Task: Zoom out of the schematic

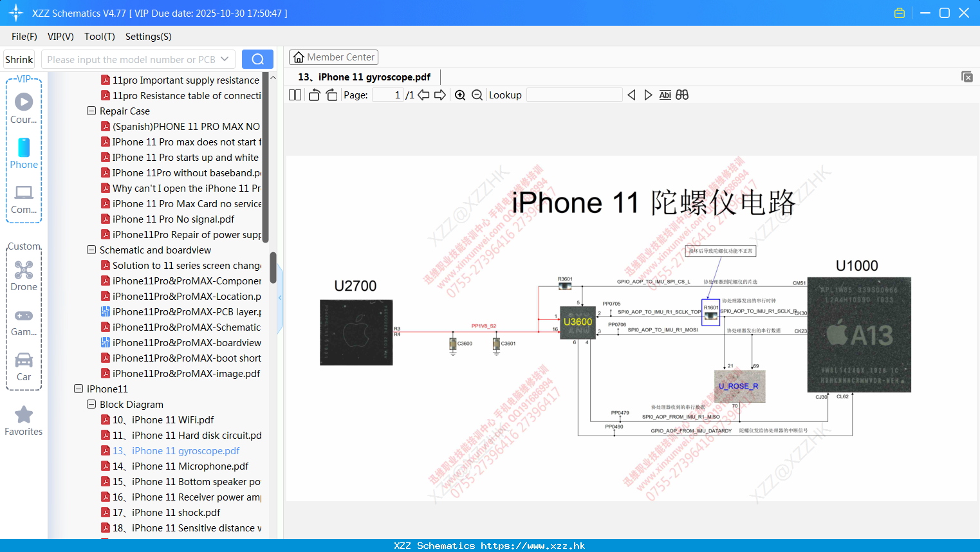Action: pos(477,95)
